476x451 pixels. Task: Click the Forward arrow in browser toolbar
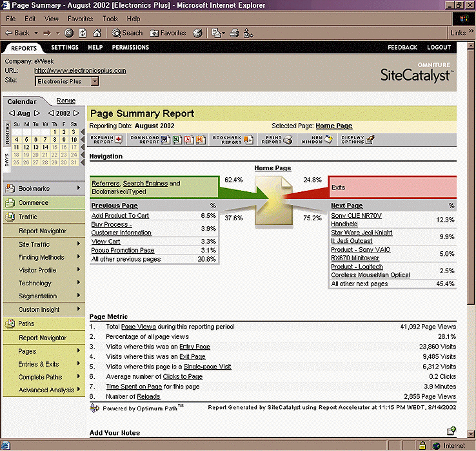tap(47, 33)
